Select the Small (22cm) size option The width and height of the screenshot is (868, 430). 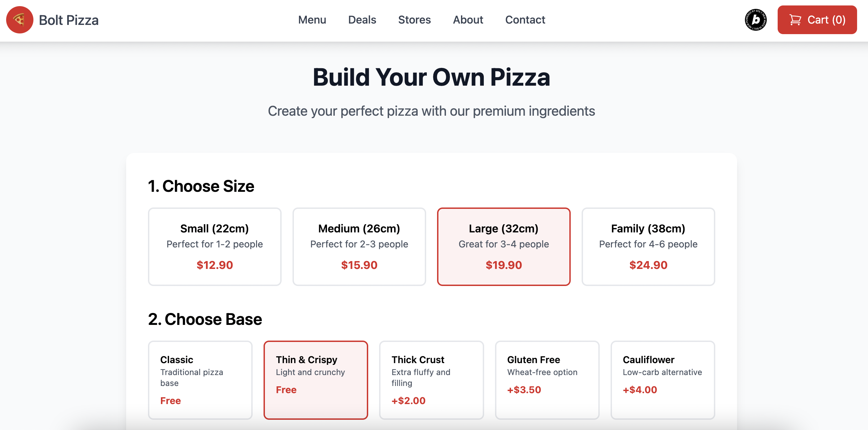click(214, 246)
